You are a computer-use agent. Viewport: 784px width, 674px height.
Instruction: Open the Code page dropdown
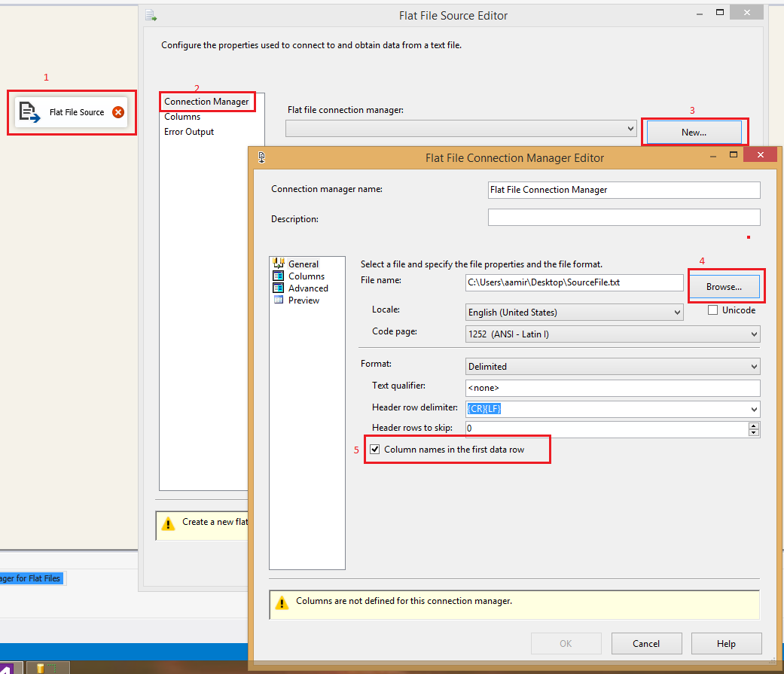[x=754, y=334]
